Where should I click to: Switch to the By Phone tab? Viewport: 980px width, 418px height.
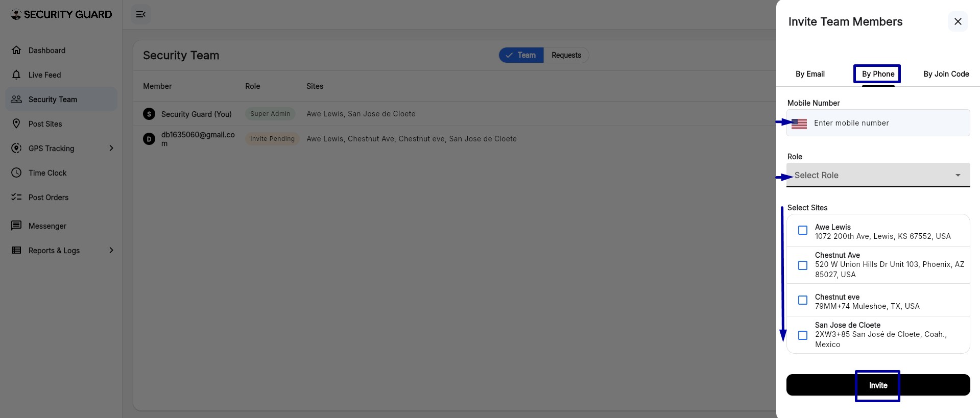878,74
